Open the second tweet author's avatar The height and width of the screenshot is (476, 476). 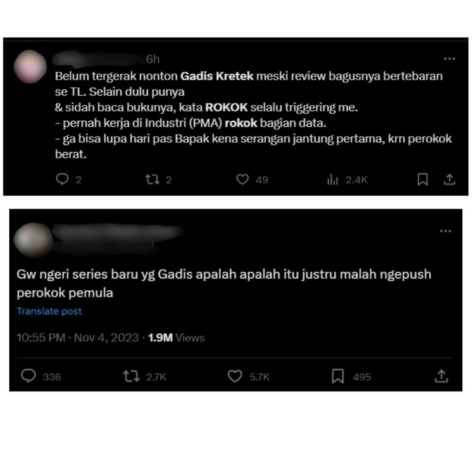pos(33,240)
